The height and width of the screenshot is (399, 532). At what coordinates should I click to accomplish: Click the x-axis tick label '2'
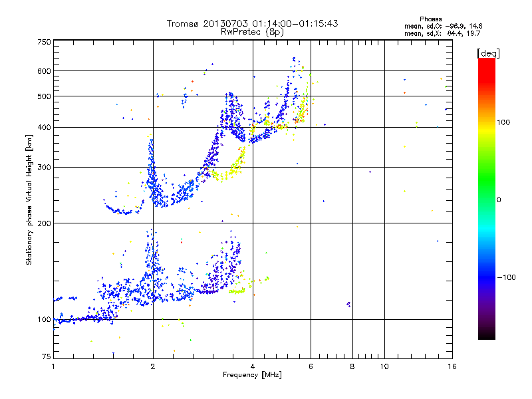click(x=153, y=366)
